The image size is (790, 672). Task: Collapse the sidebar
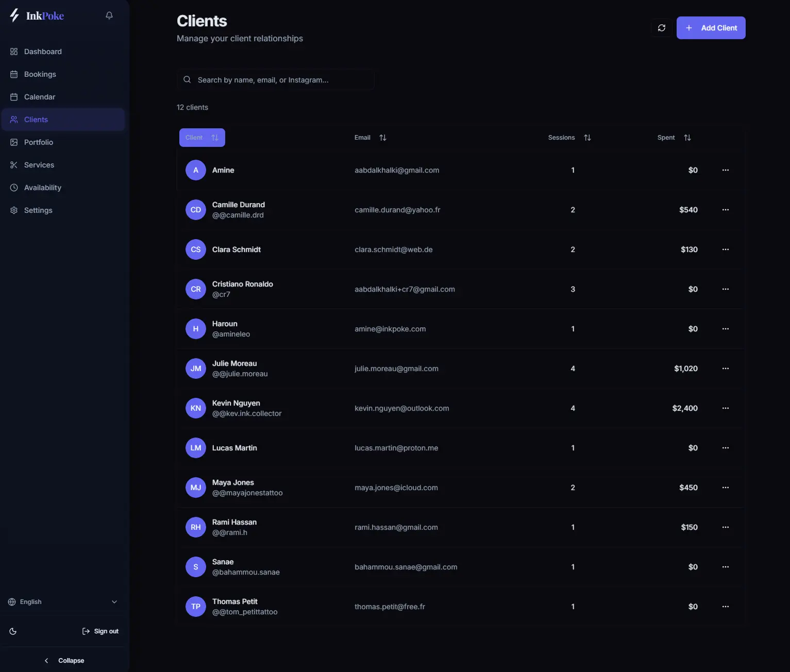64,661
